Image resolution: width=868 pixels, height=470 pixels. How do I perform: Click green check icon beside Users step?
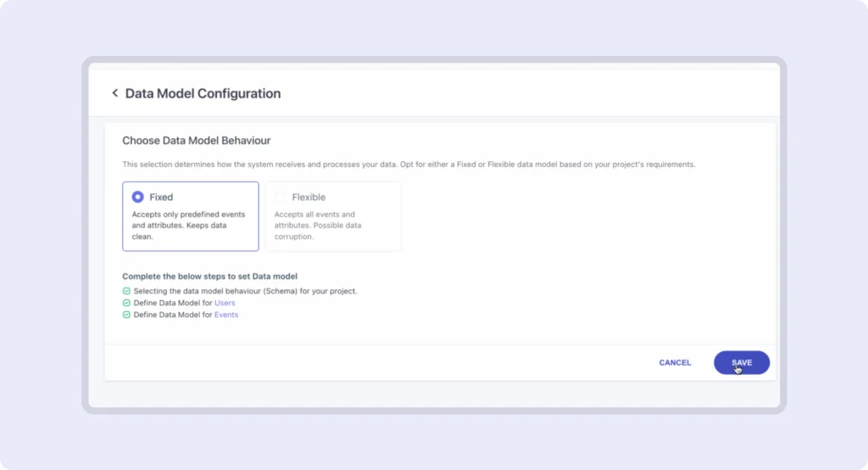click(126, 303)
